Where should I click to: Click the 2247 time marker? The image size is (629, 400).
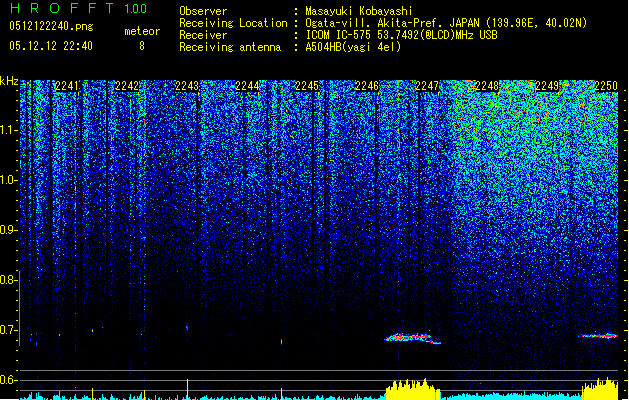coord(427,86)
